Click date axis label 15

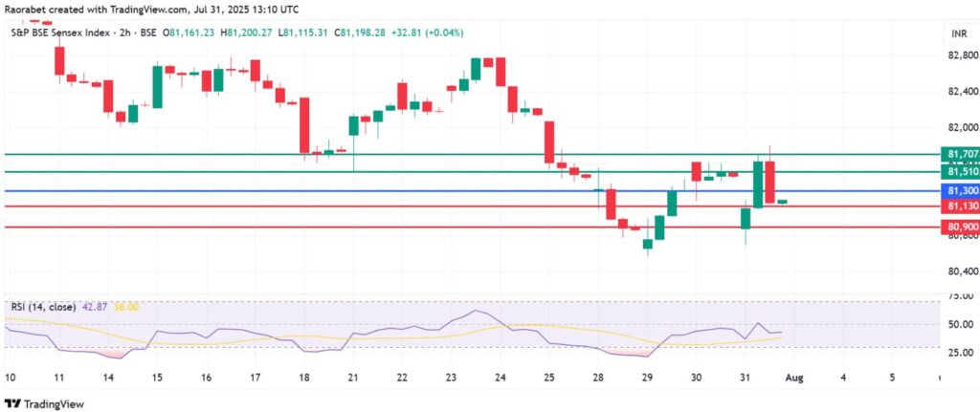pos(156,378)
